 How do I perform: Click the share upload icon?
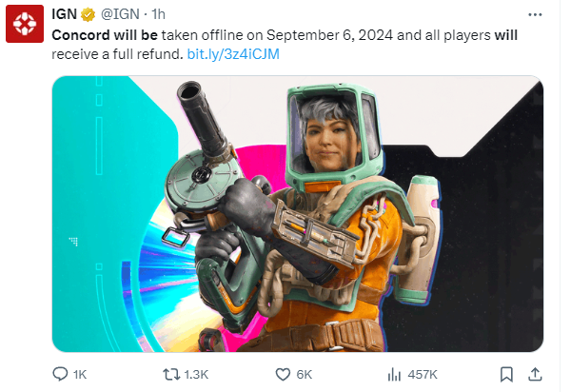pyautogui.click(x=535, y=374)
